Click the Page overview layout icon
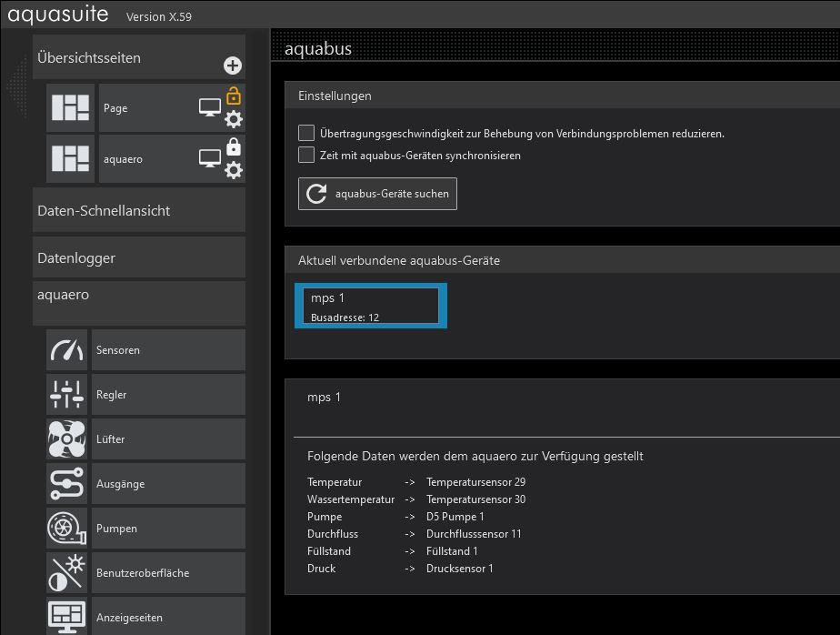 [70, 107]
